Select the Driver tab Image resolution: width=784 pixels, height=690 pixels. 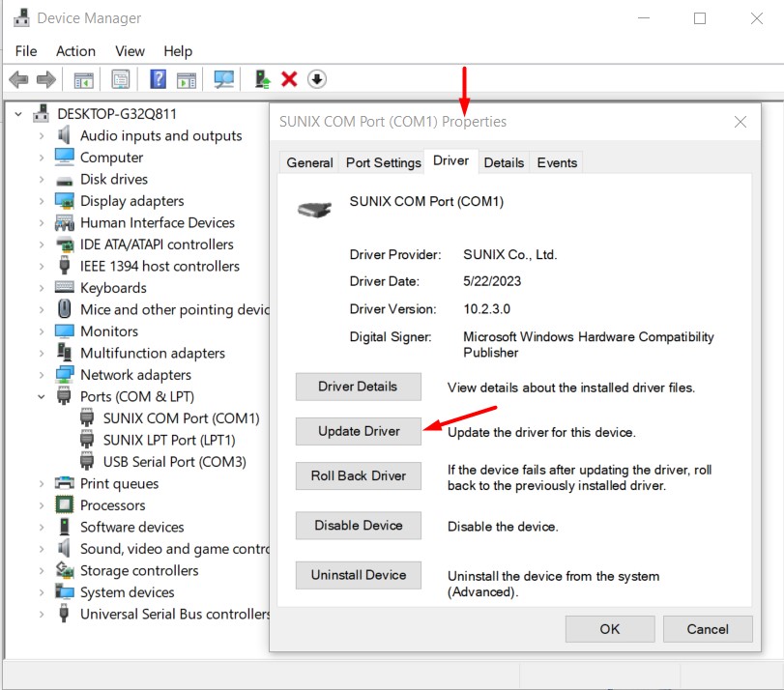coord(451,161)
